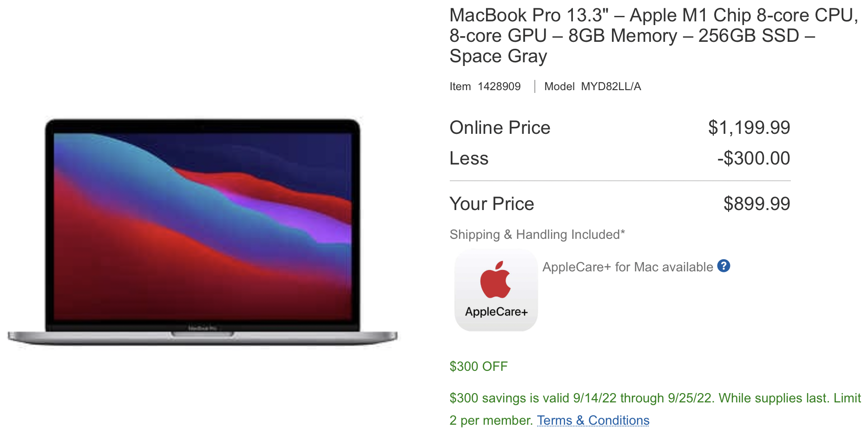Click the Online Price label

(500, 128)
